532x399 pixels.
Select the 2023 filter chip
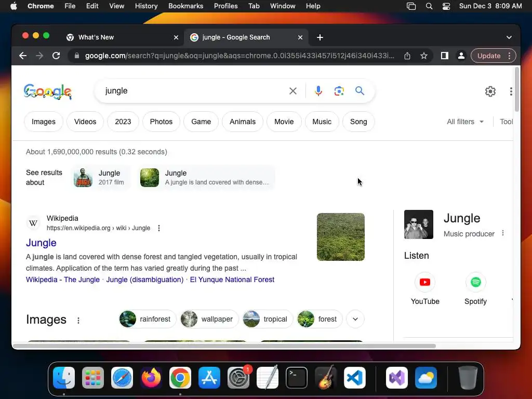(123, 122)
